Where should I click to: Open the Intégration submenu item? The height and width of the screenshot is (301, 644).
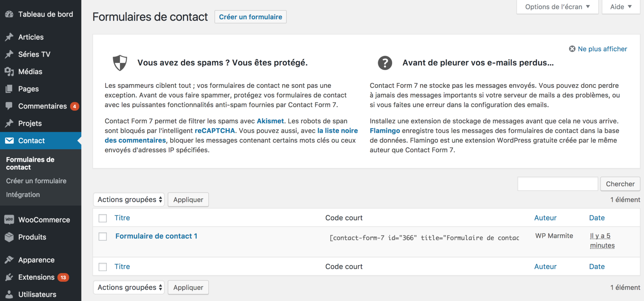[x=23, y=194]
